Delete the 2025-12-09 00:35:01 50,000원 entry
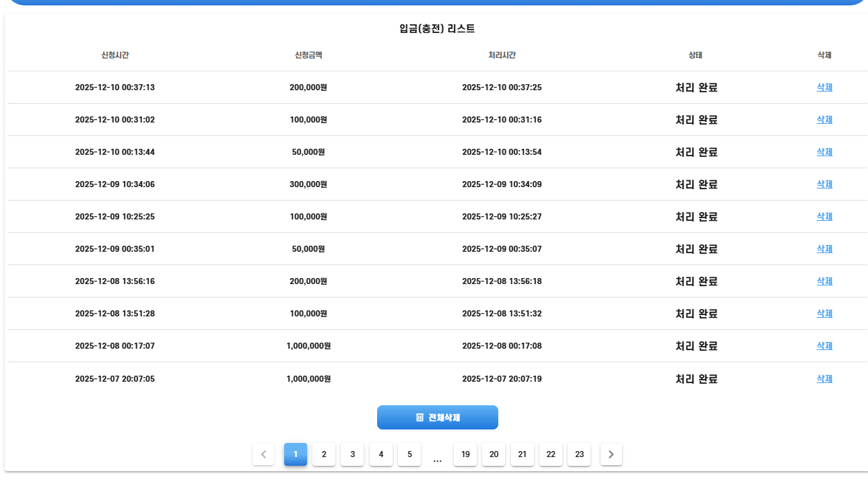The width and height of the screenshot is (868, 482). pos(824,249)
